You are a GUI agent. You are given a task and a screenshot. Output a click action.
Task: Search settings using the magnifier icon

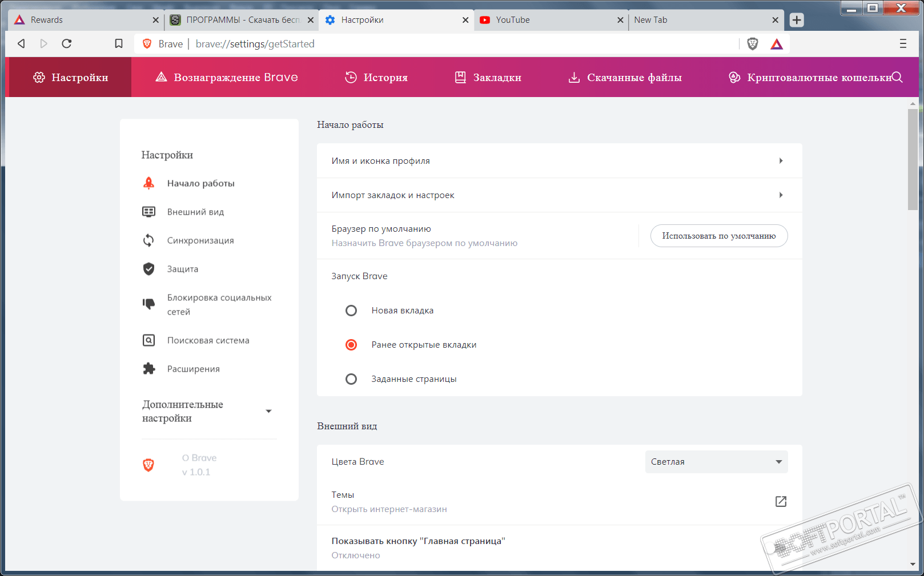click(x=897, y=77)
